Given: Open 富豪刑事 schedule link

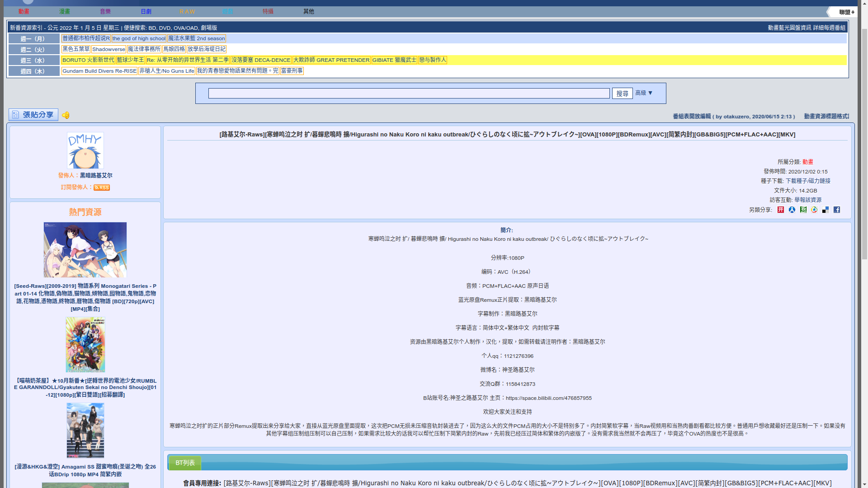Looking at the screenshot, I should point(292,71).
